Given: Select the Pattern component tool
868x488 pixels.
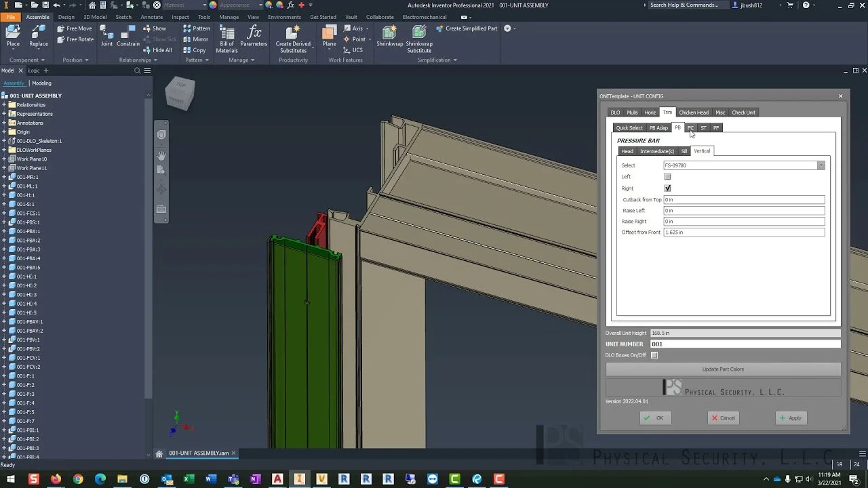Looking at the screenshot, I should coord(197,28).
